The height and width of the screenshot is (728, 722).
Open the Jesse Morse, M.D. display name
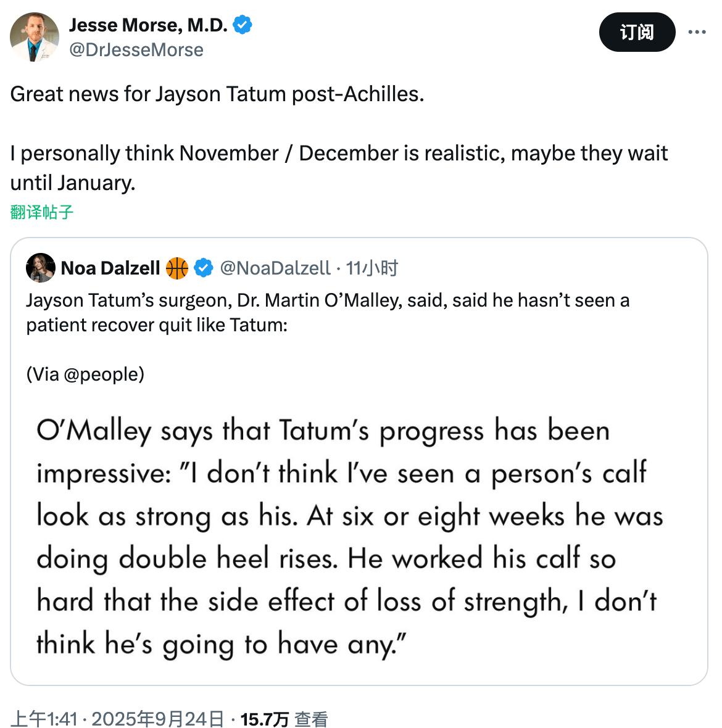148,25
